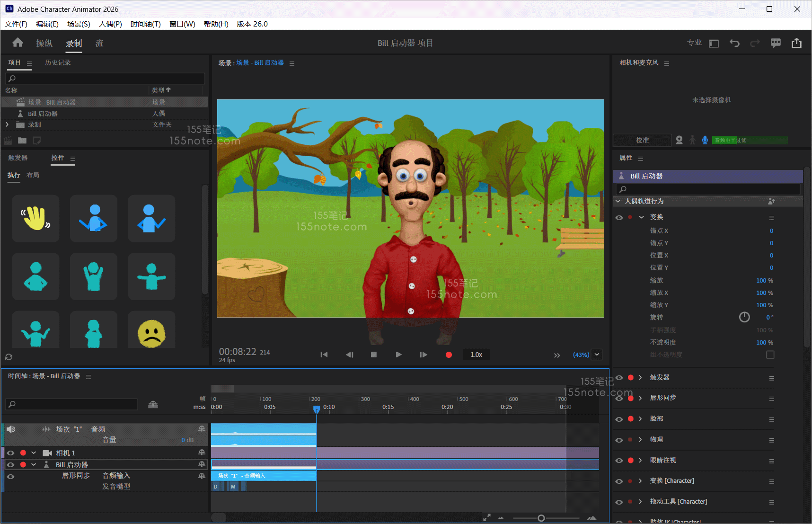This screenshot has height=524, width=812.
Task: Open the 时间轴(T) menu
Action: [x=145, y=24]
